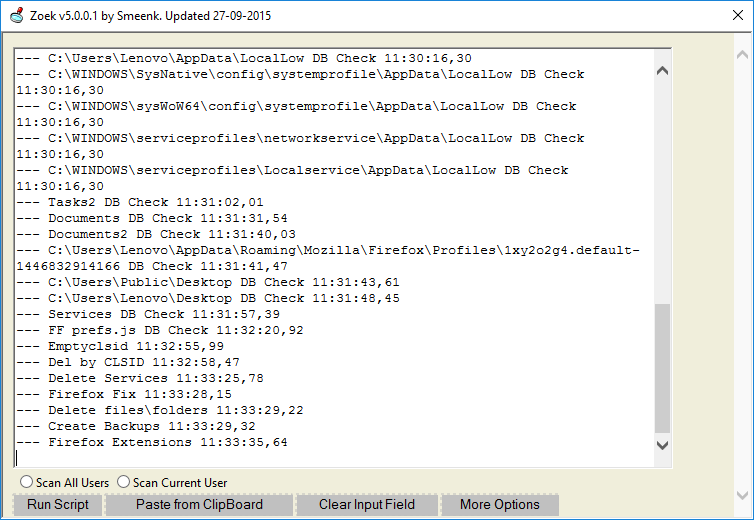Open More Options
754x520 pixels.
coord(500,504)
